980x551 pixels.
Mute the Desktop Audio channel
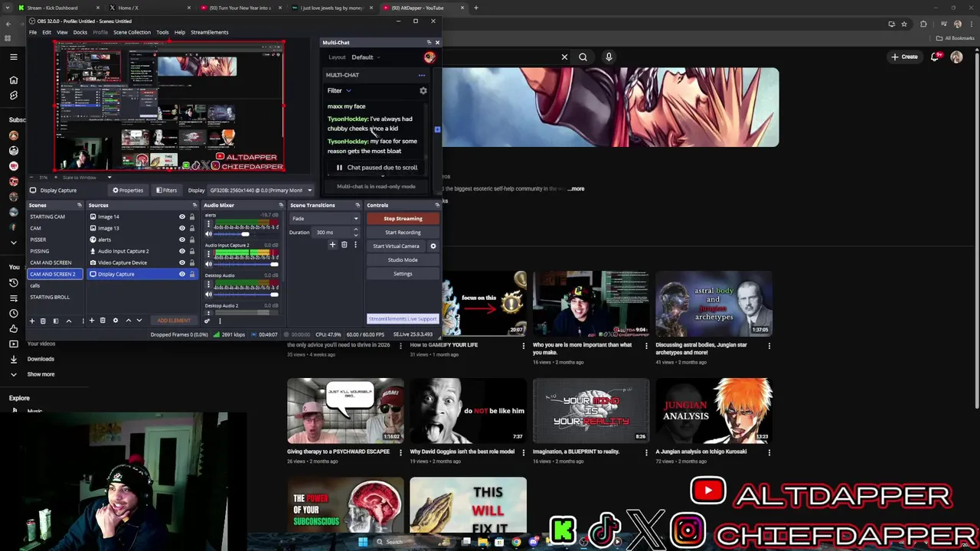(x=209, y=295)
